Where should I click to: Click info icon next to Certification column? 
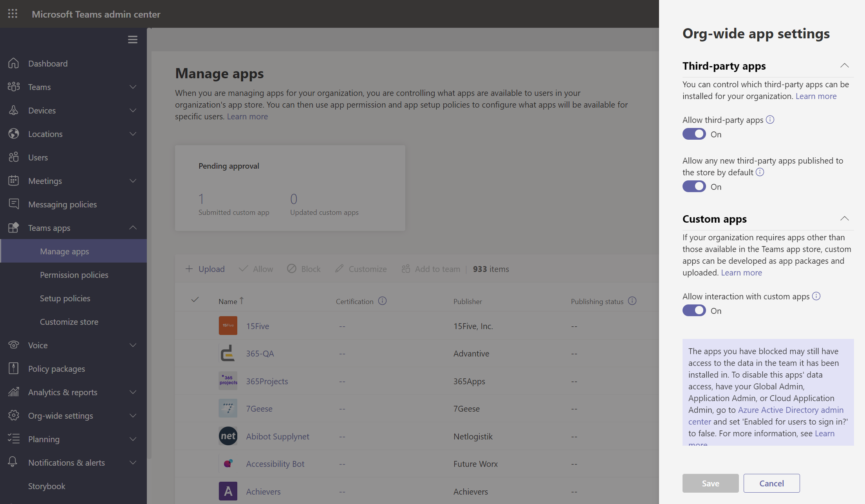382,301
